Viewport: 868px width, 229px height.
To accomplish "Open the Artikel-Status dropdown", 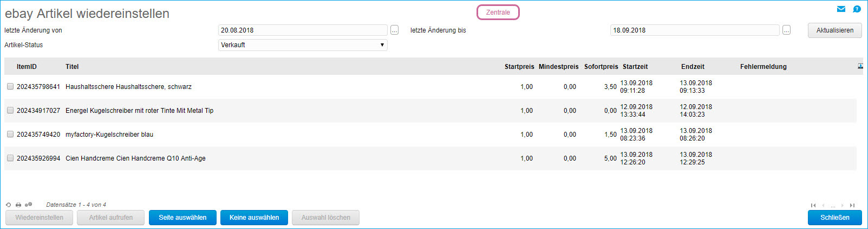I will coord(303,45).
